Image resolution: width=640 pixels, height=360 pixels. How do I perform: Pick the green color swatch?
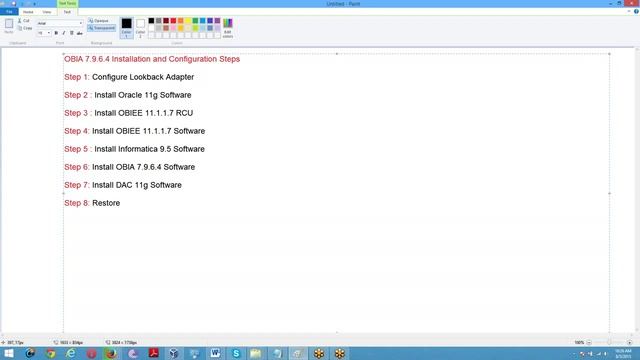[x=196, y=20]
